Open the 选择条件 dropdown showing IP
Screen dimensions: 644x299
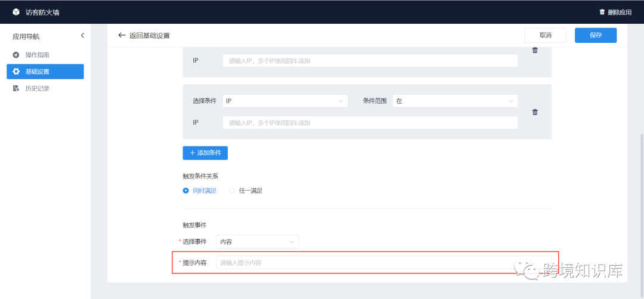coord(285,101)
